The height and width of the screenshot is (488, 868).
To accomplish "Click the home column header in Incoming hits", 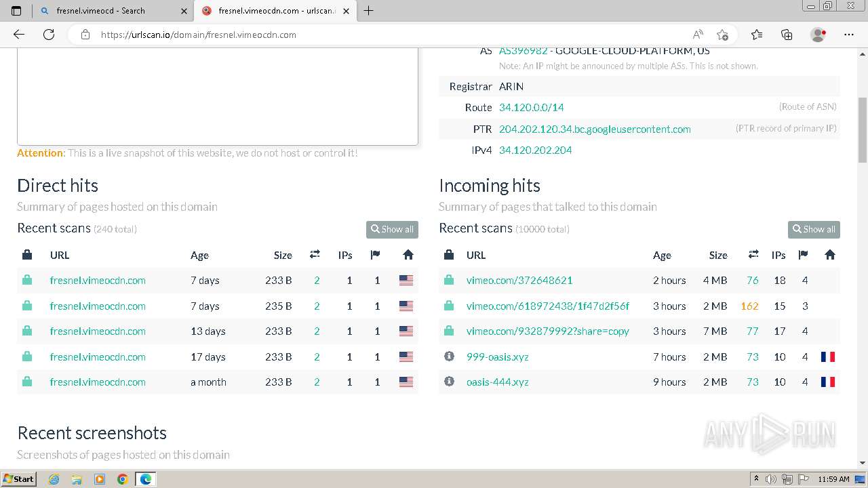I will (830, 255).
